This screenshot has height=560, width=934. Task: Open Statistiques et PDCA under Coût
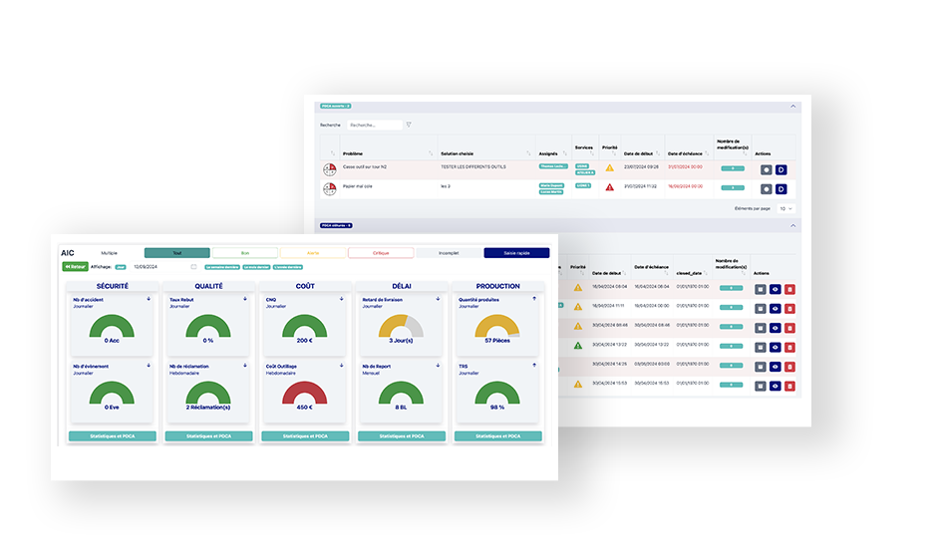pyautogui.click(x=305, y=436)
